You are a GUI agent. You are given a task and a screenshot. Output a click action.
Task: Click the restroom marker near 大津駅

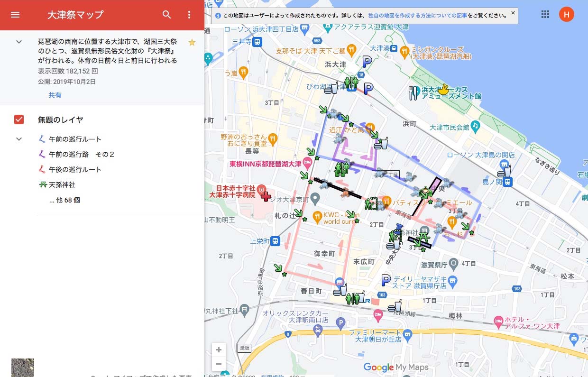(352, 298)
